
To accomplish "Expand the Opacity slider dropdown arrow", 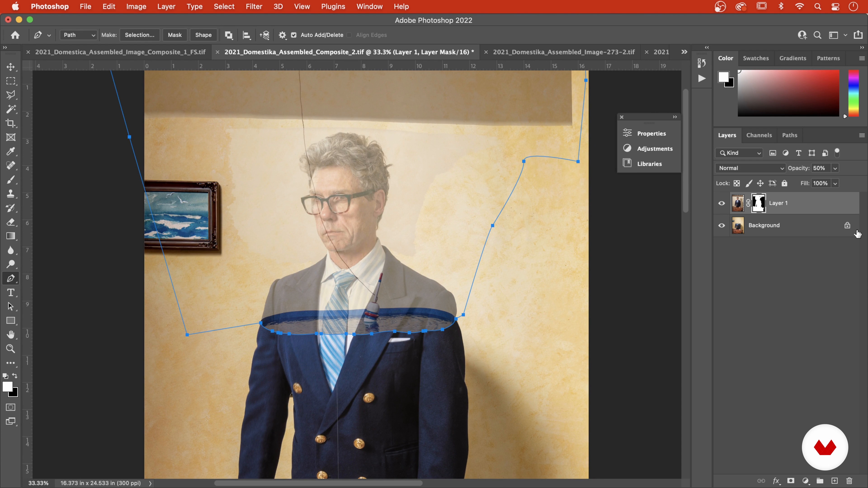I will [x=835, y=168].
